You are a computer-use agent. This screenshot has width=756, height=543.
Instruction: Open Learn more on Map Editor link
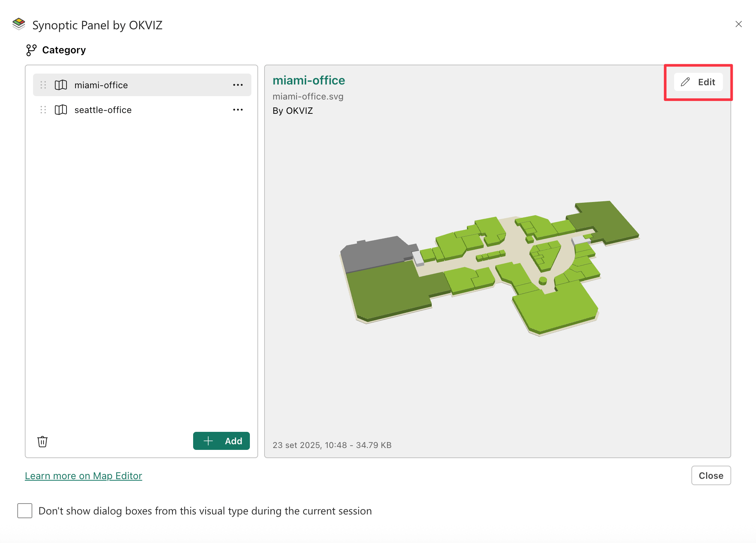[x=83, y=476]
